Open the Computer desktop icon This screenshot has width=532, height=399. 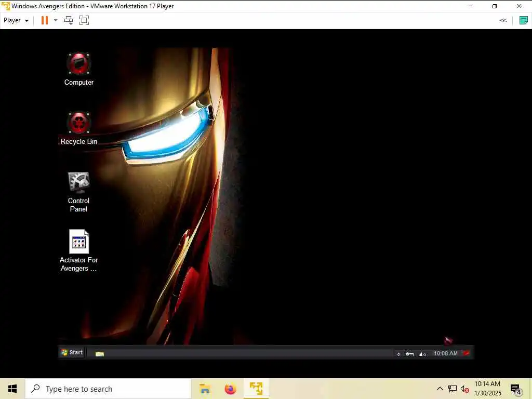tap(79, 69)
